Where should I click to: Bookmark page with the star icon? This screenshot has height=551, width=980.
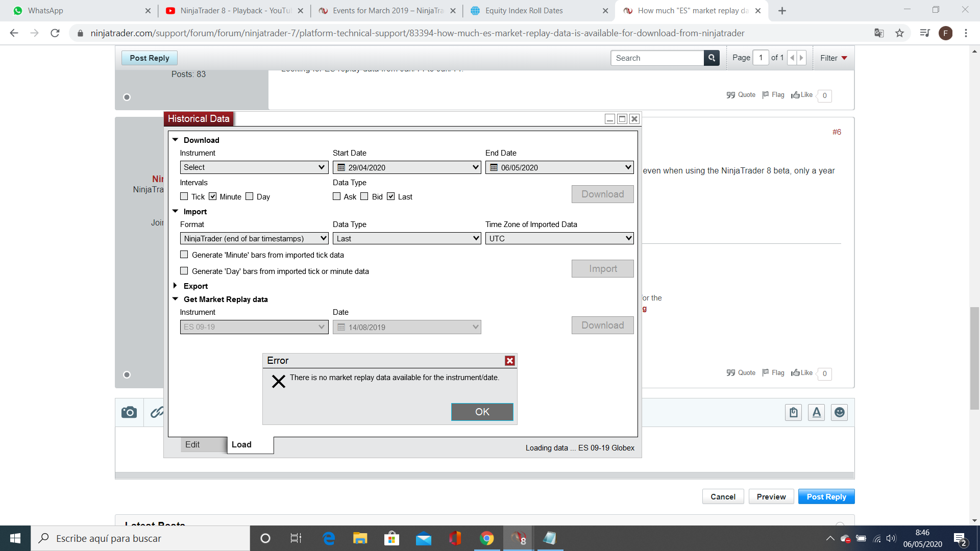[899, 33]
